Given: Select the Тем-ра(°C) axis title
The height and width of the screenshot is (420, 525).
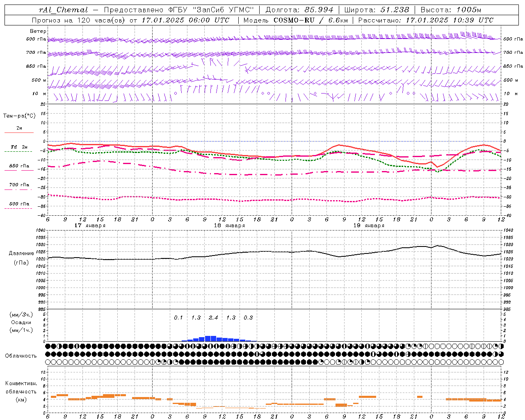Looking at the screenshot, I should [x=19, y=116].
